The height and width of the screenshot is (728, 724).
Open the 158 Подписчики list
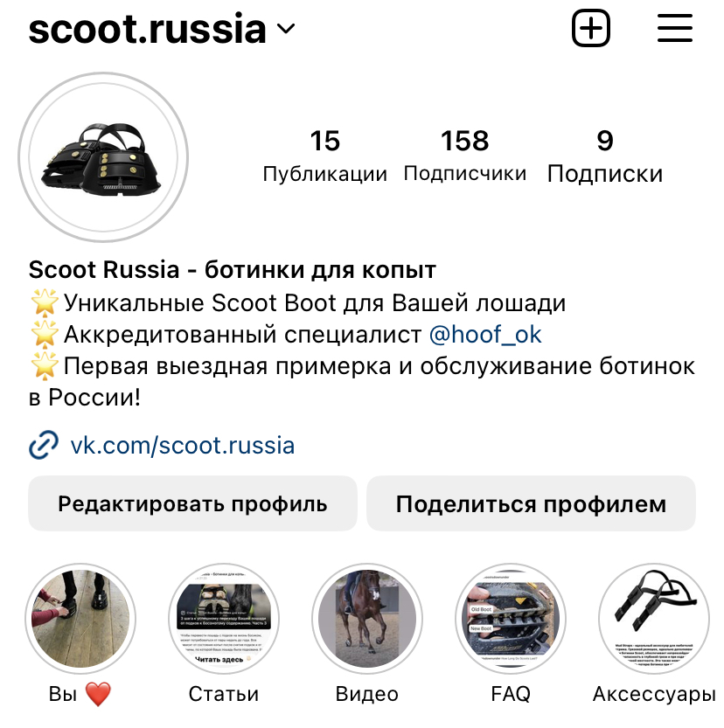coord(465,156)
